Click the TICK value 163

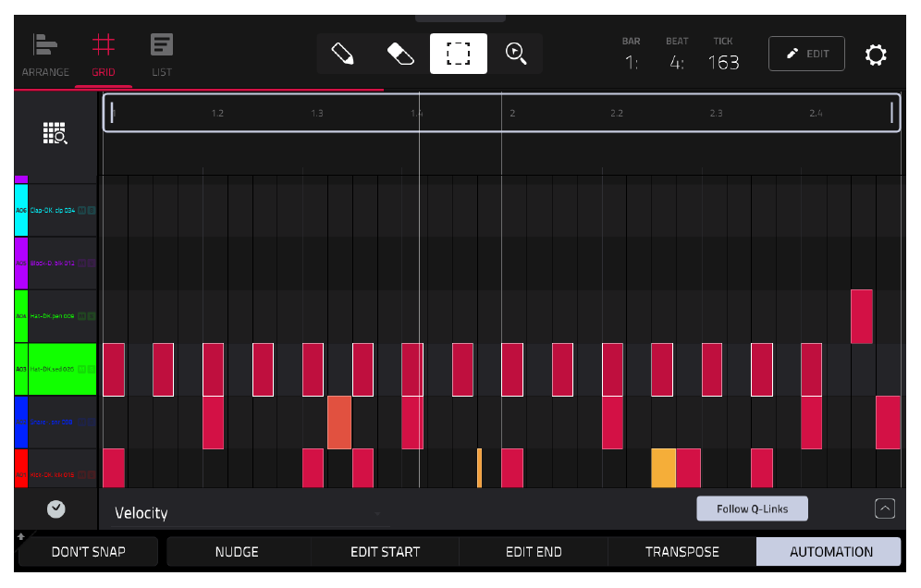723,62
